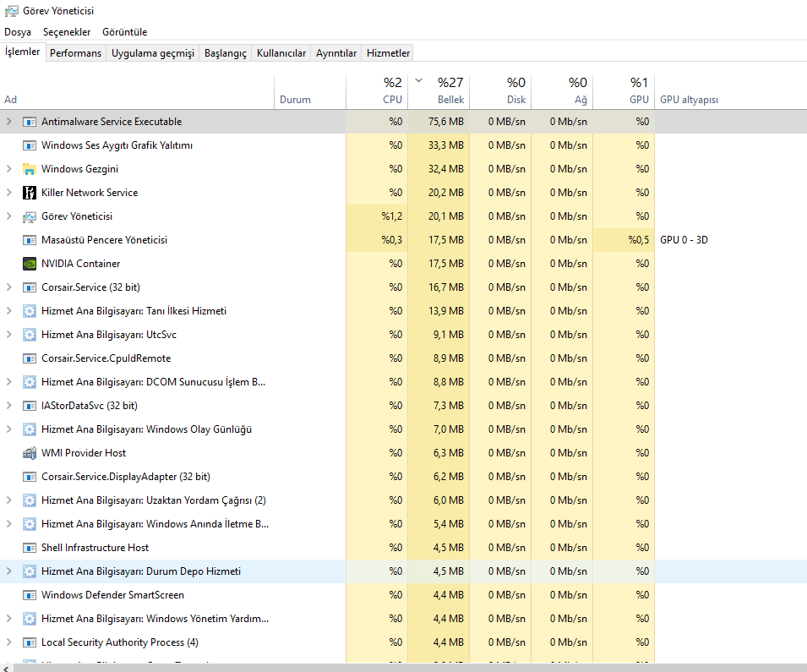Click the Windows Ses Aygıtı Grafik Yalıtımı icon
Viewport: 807px width, 672px height.
click(30, 145)
